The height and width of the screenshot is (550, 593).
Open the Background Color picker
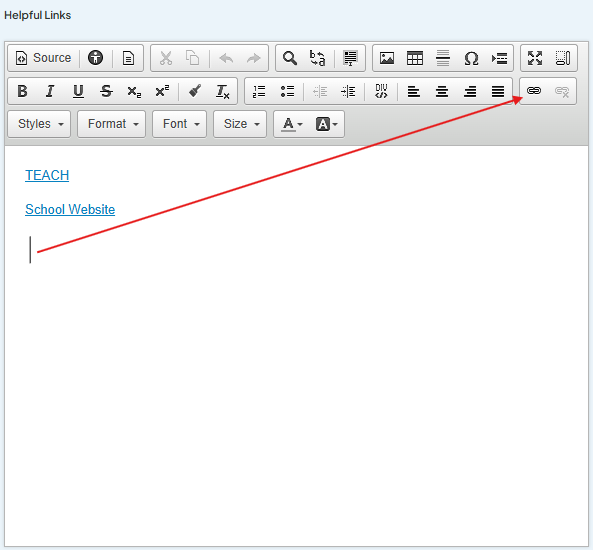[326, 124]
